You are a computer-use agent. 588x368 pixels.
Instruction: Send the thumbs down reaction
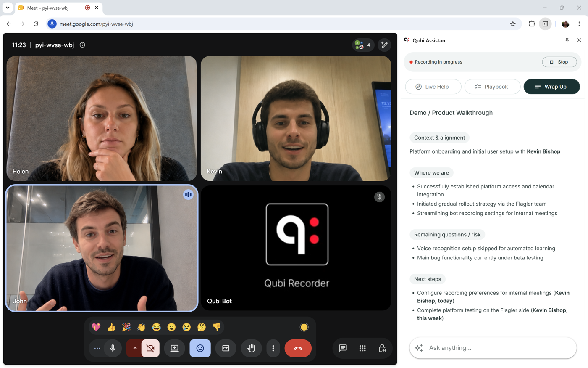tap(217, 327)
